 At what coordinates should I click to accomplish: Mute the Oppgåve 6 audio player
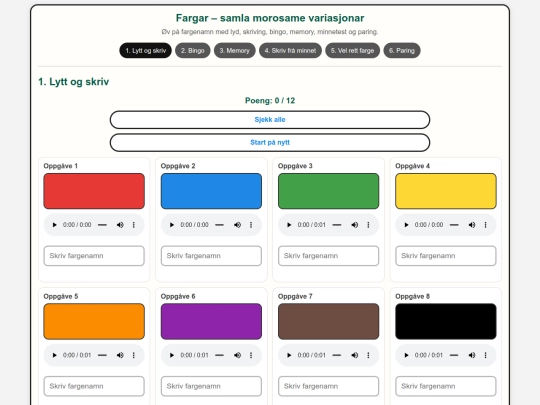(237, 355)
